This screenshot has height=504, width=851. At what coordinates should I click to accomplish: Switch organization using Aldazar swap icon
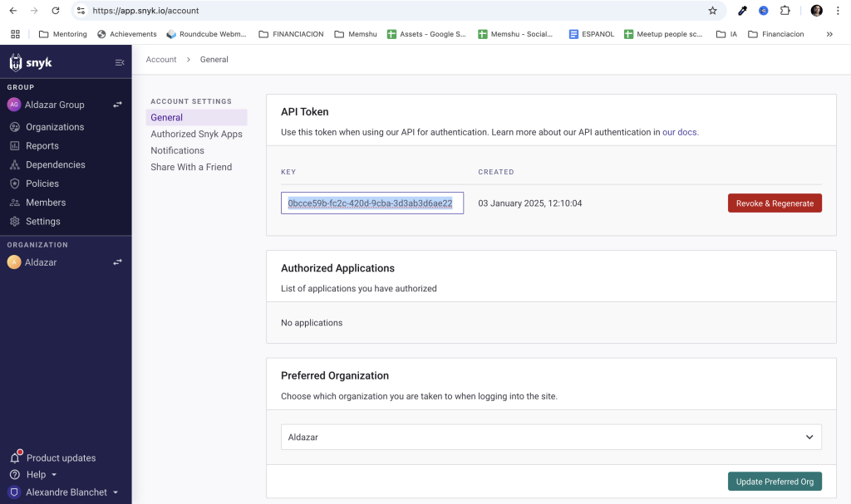coord(117,262)
